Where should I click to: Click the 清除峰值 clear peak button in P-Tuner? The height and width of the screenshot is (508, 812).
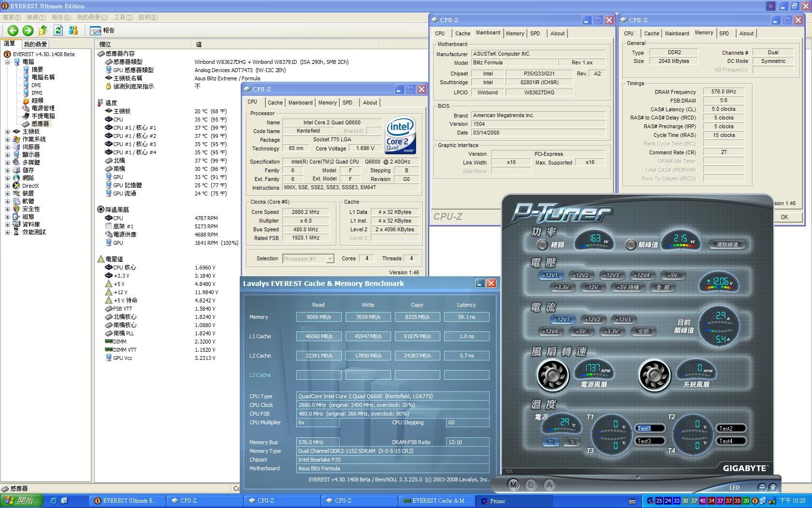[x=727, y=245]
